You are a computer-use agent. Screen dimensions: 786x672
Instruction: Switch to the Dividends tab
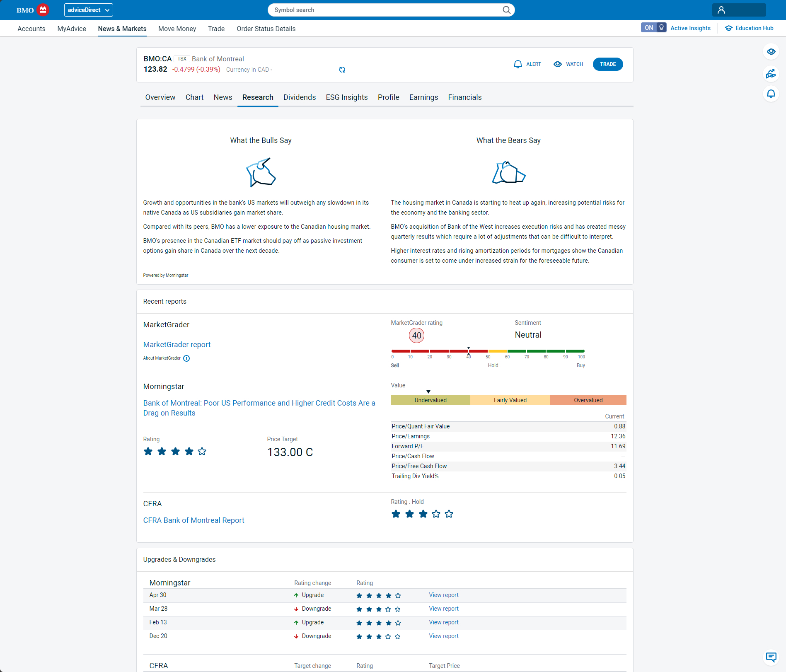pos(299,97)
